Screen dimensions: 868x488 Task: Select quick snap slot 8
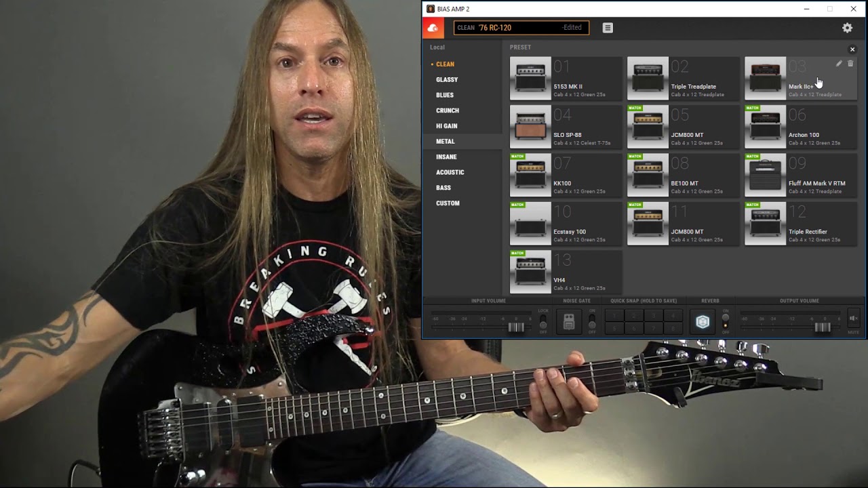[673, 328]
